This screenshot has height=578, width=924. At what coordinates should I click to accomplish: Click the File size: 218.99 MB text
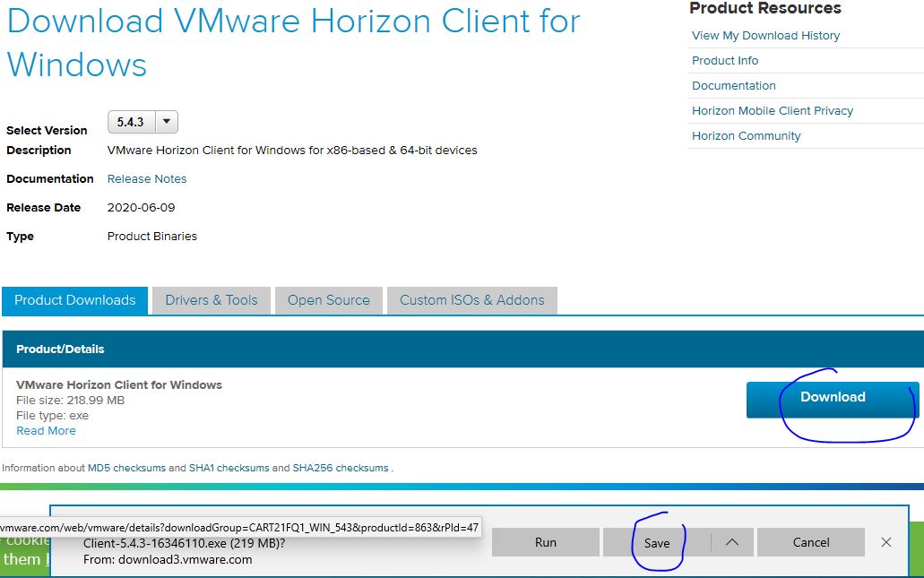click(70, 400)
